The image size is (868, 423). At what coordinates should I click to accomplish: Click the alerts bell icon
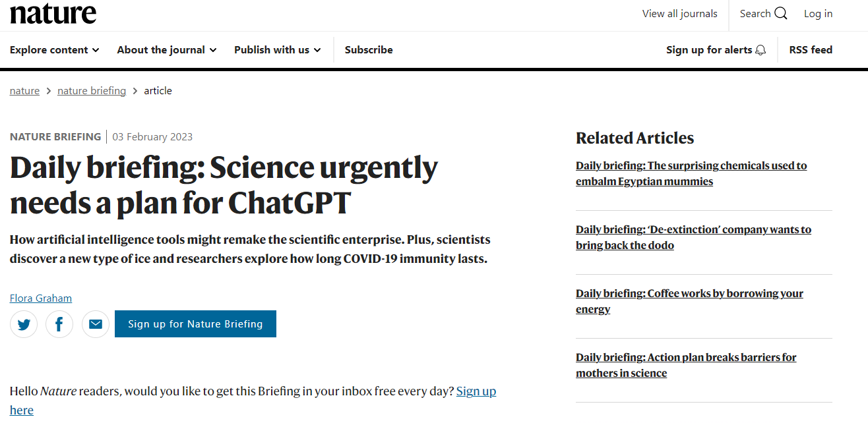pyautogui.click(x=760, y=50)
